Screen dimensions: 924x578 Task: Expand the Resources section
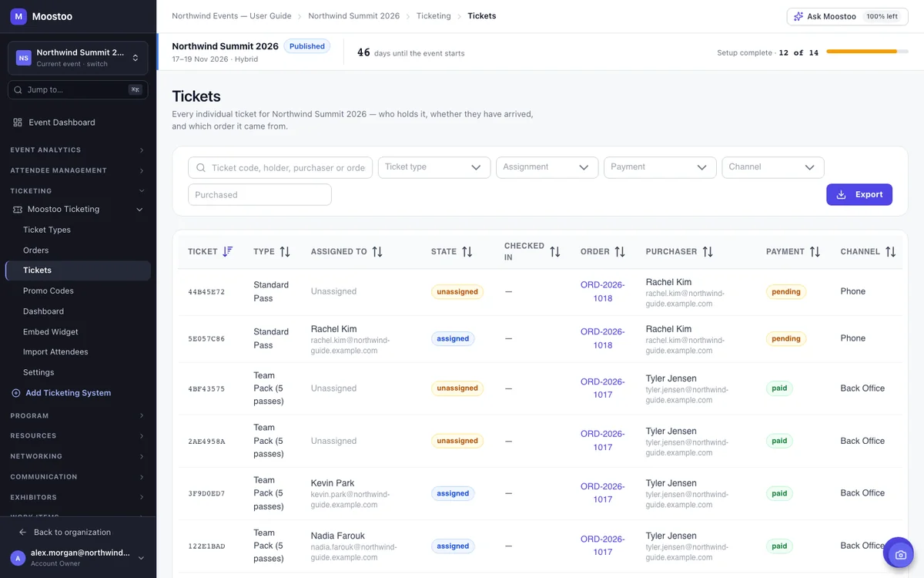pyautogui.click(x=78, y=436)
